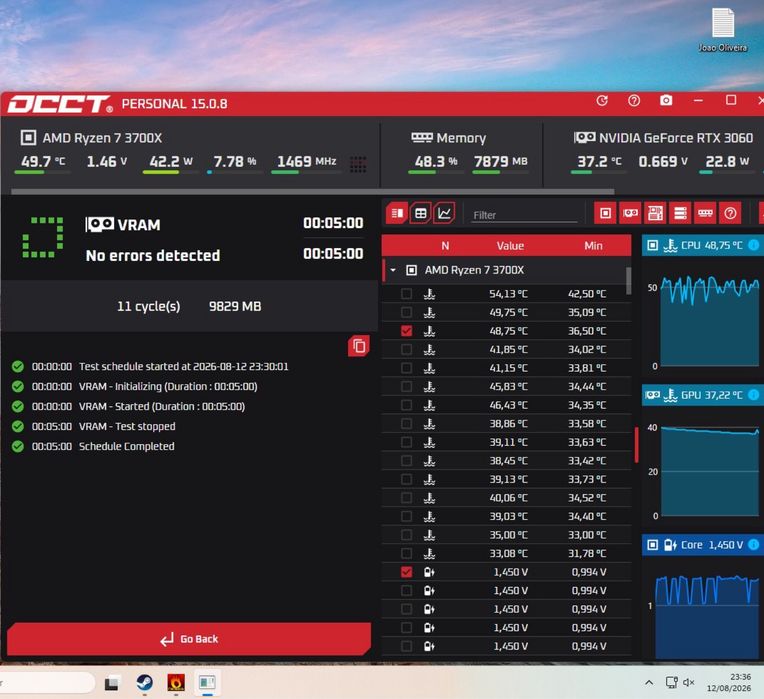This screenshot has width=764, height=699.
Task: Filter sensors by memory module category icon
Action: (705, 213)
